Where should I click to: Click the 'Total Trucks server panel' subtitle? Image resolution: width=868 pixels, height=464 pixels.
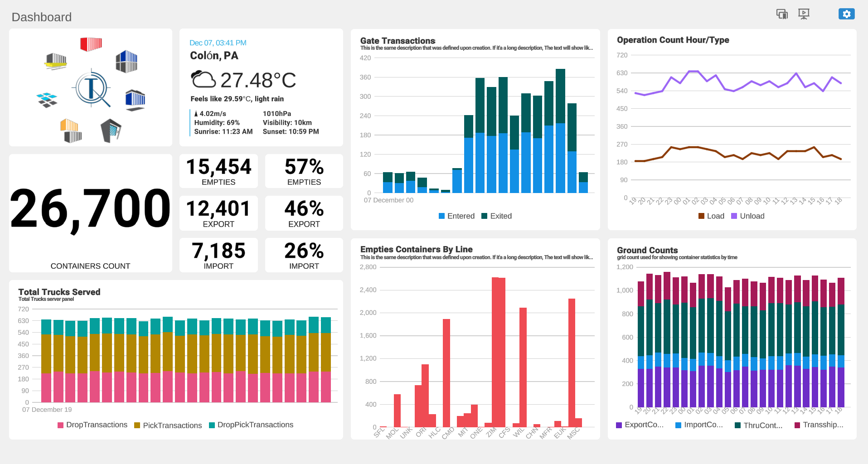point(46,299)
